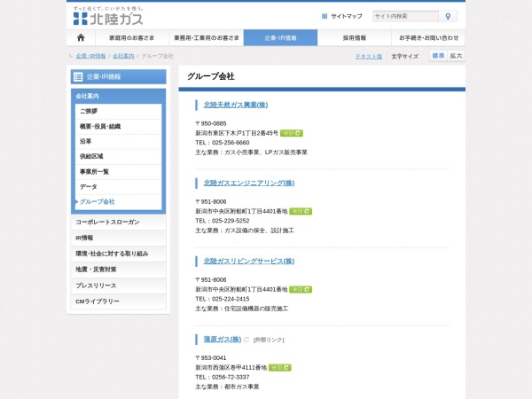Open プレスリリース sidebar item
Image resolution: width=532 pixels, height=399 pixels.
point(119,286)
